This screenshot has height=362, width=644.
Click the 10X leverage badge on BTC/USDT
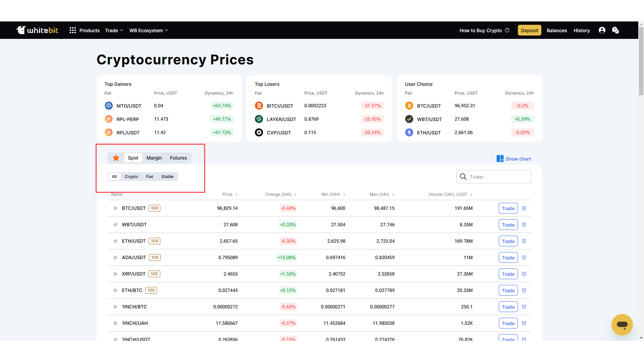(154, 208)
